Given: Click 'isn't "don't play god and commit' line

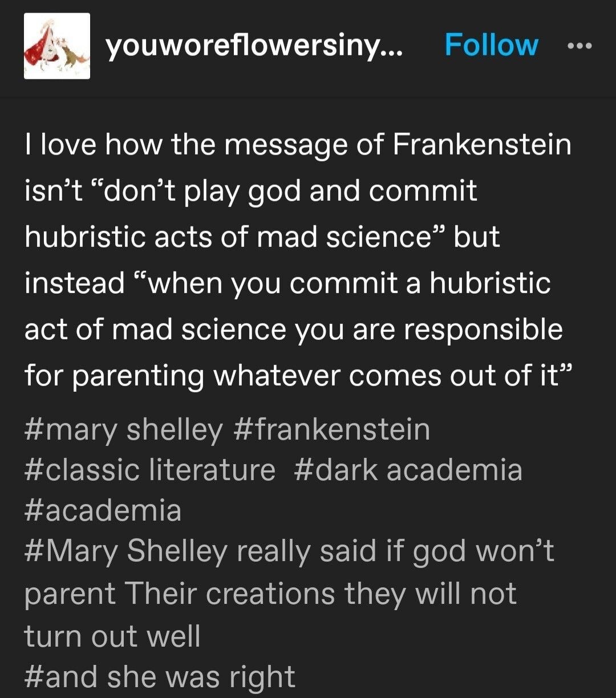Looking at the screenshot, I should coord(250,190).
